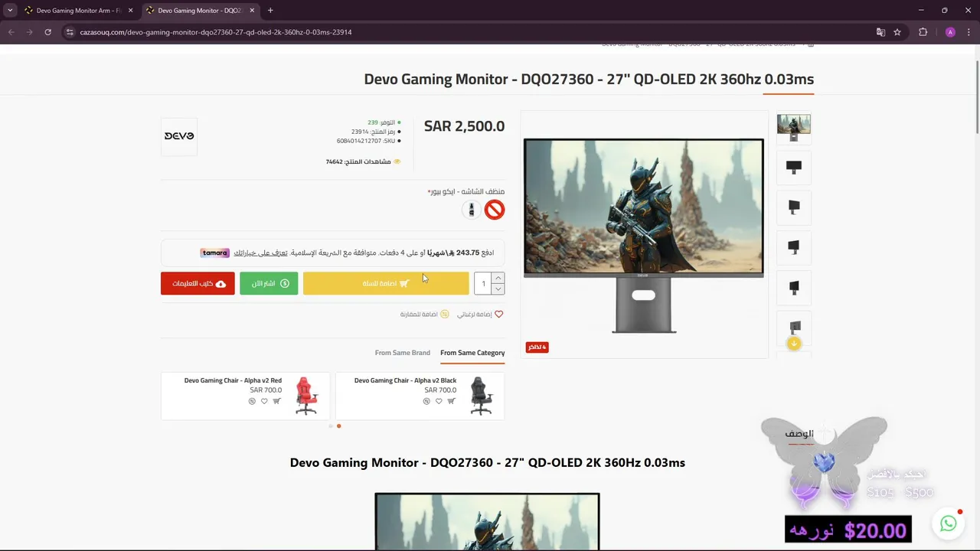This screenshot has width=980, height=551.
Task: Add to wishlist via the heart icon
Action: [499, 315]
